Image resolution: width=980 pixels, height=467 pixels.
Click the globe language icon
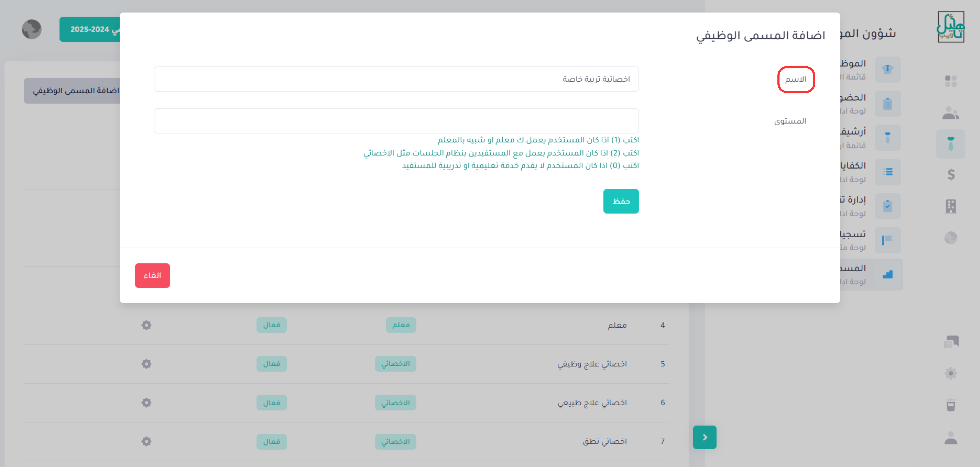click(x=32, y=29)
